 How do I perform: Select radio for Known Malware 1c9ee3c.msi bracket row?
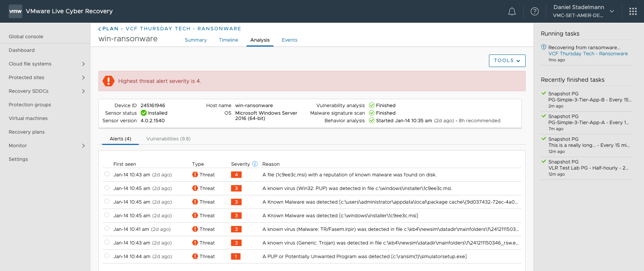click(107, 215)
